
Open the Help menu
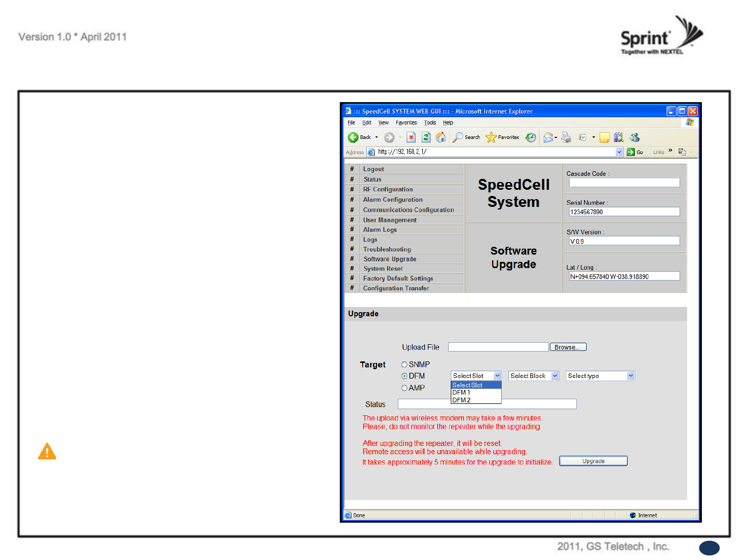pos(448,123)
